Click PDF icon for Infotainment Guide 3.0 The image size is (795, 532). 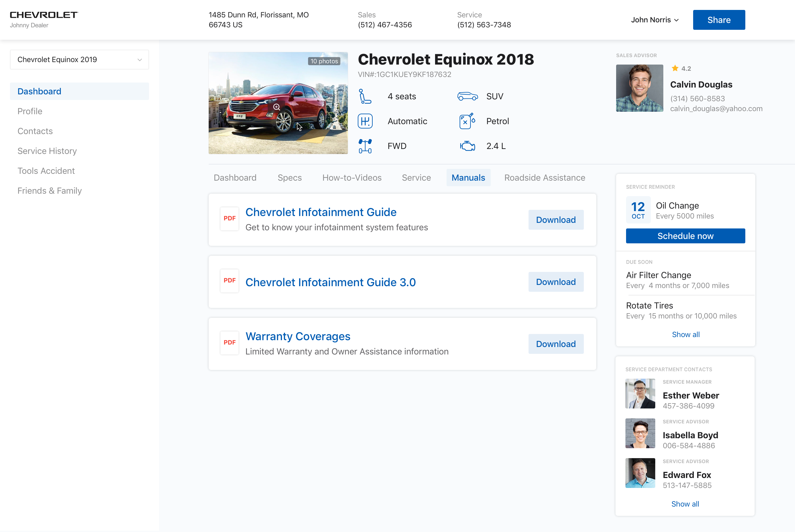click(x=229, y=281)
